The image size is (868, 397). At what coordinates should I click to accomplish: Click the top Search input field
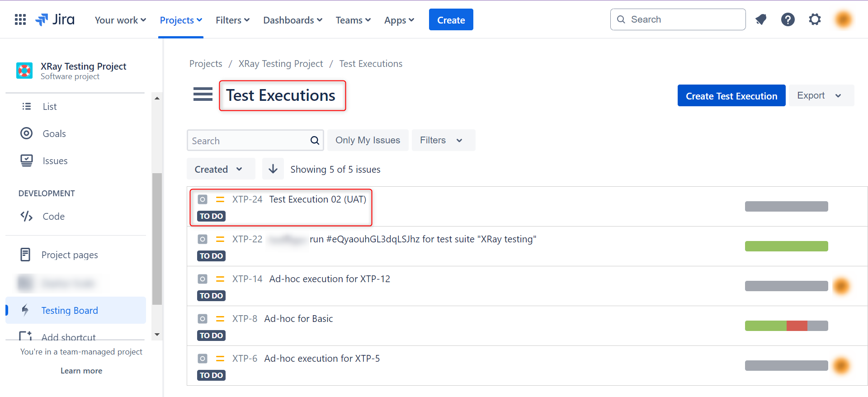click(683, 19)
